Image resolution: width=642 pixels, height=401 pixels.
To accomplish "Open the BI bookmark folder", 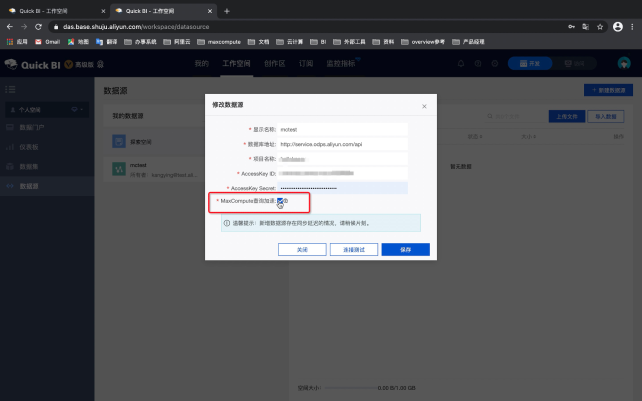I will pos(318,42).
